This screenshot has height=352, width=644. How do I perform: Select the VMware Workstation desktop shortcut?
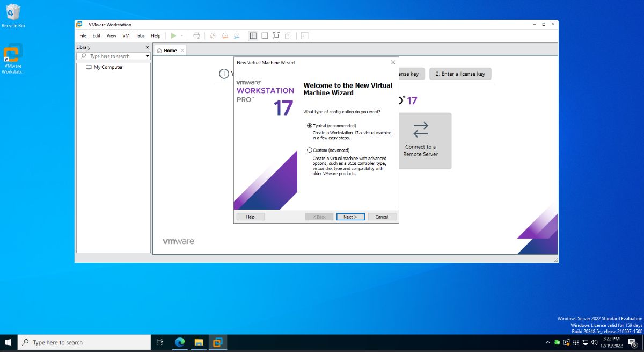tap(13, 59)
